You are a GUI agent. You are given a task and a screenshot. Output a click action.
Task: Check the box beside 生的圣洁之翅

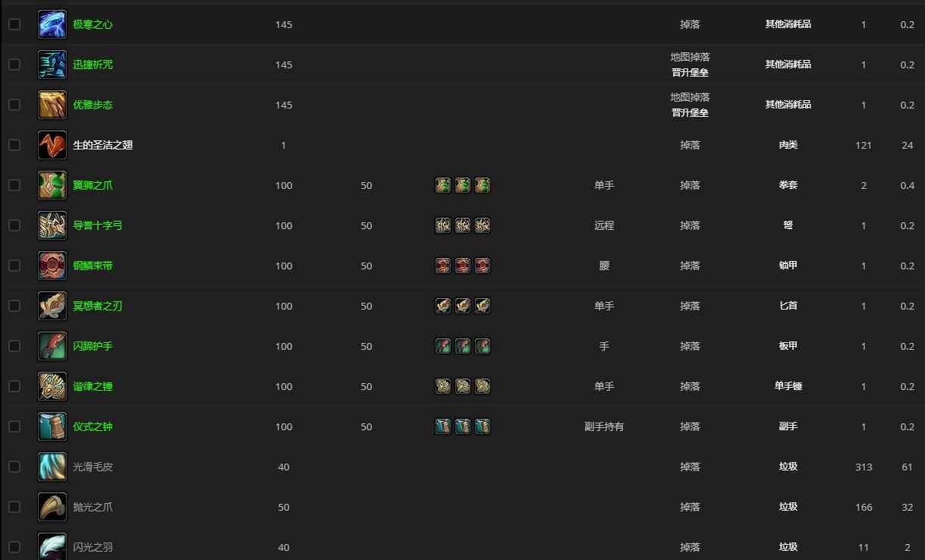coord(14,145)
